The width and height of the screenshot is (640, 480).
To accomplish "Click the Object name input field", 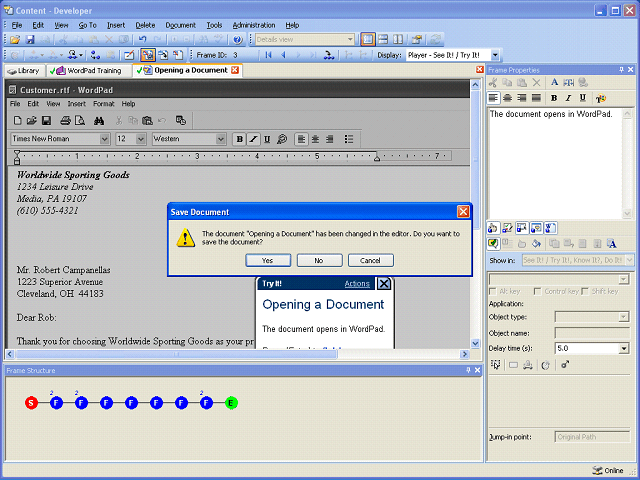I will point(592,333).
